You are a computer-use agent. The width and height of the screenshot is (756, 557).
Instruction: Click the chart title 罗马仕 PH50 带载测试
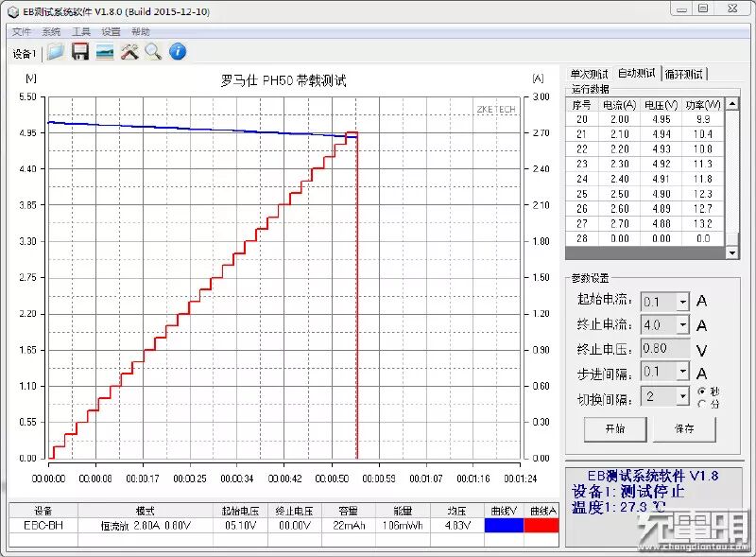click(283, 80)
